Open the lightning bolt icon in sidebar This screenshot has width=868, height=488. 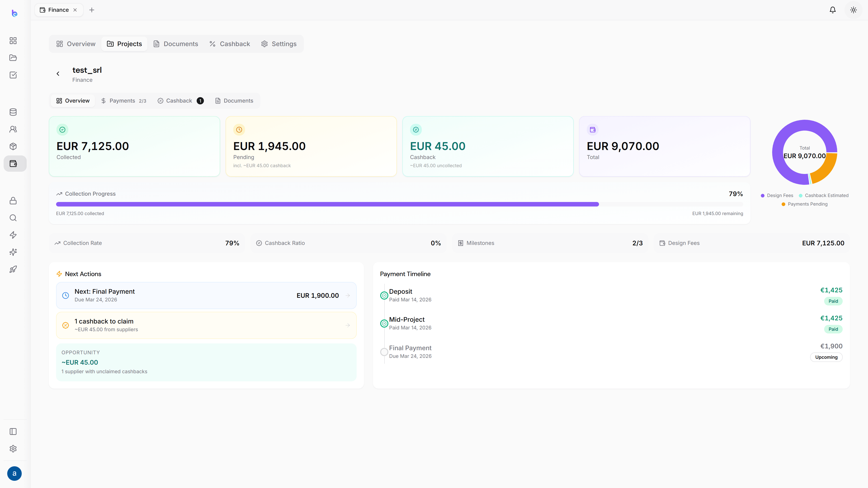(x=13, y=235)
